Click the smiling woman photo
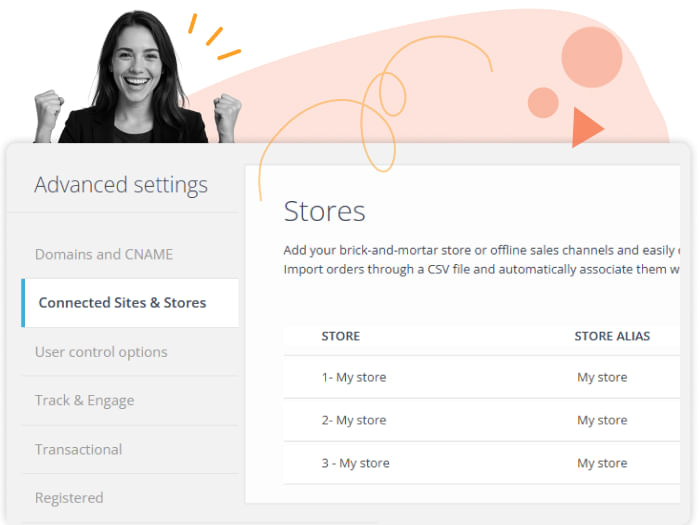This screenshot has width=700, height=525. (135, 80)
